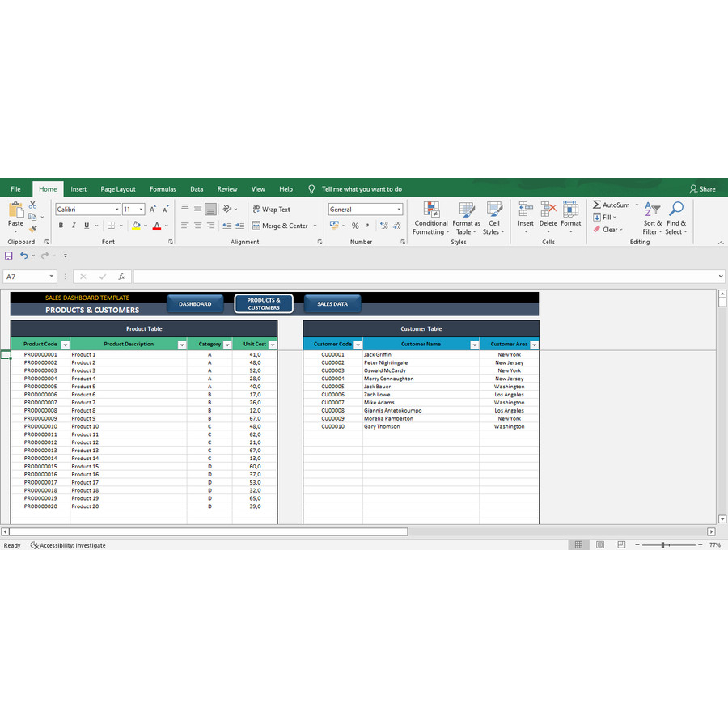Click the SALES DATA navigation button
Viewport: 728px width, 728px height.
[332, 304]
